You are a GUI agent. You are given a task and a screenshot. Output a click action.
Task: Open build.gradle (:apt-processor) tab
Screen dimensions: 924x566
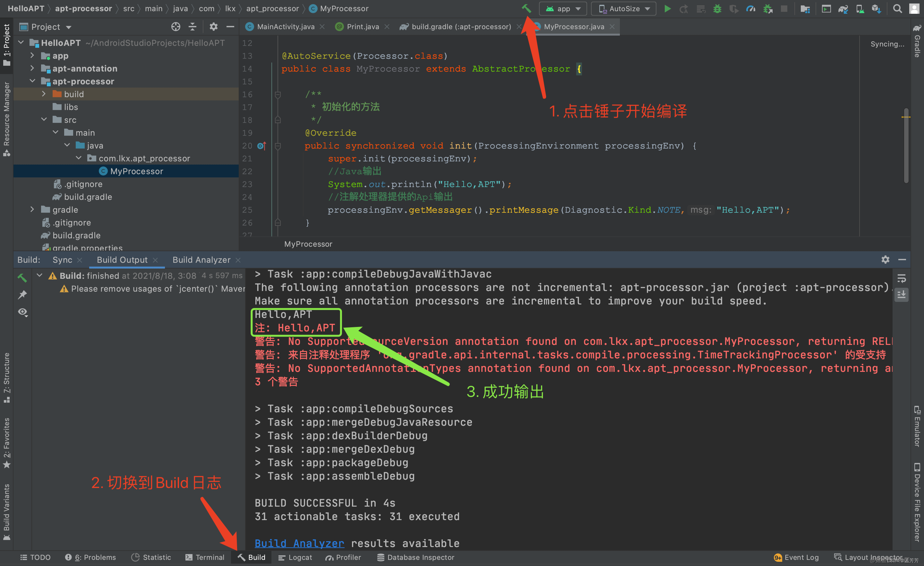461,27
